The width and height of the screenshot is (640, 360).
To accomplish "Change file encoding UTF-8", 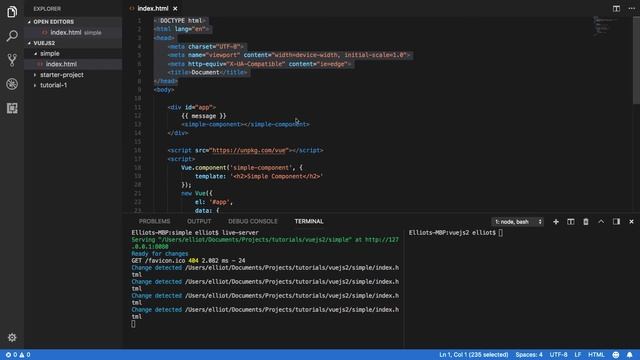I will coord(558,355).
